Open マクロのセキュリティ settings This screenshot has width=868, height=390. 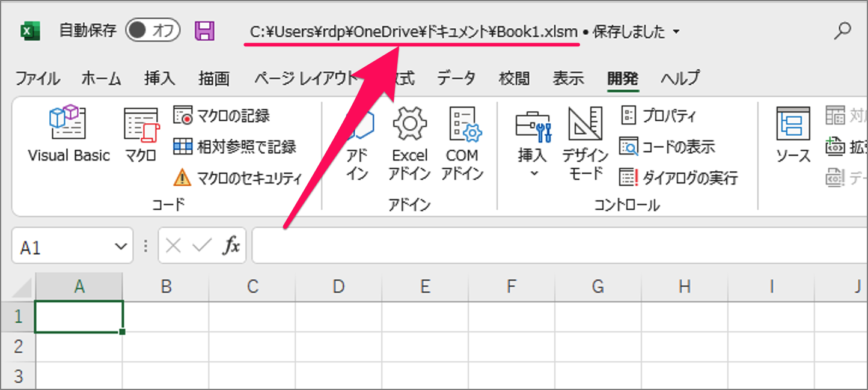[237, 177]
